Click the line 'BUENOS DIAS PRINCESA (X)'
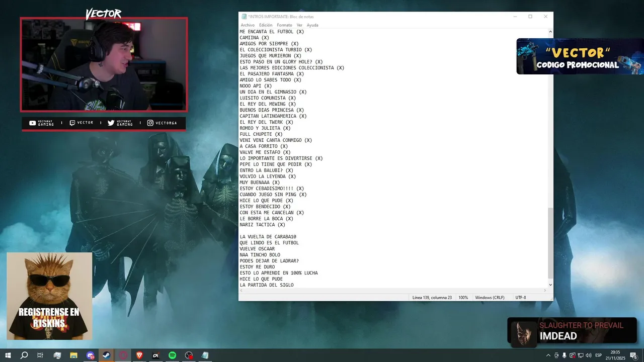The width and height of the screenshot is (644, 362). 272,110
